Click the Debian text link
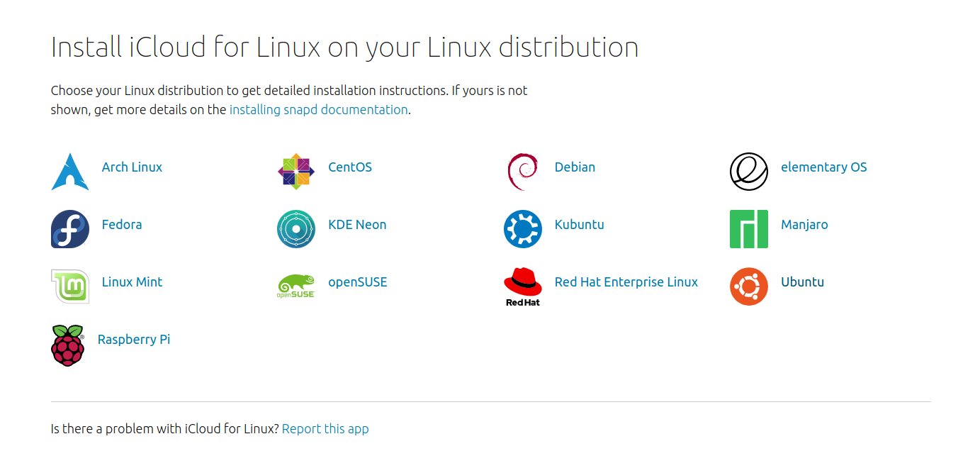The height and width of the screenshot is (451, 980). tap(575, 167)
